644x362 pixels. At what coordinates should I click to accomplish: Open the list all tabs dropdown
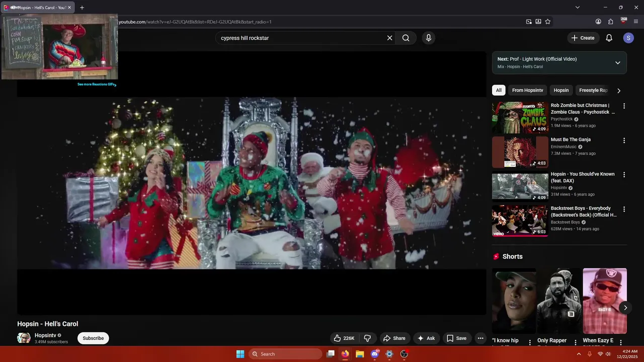click(578, 8)
